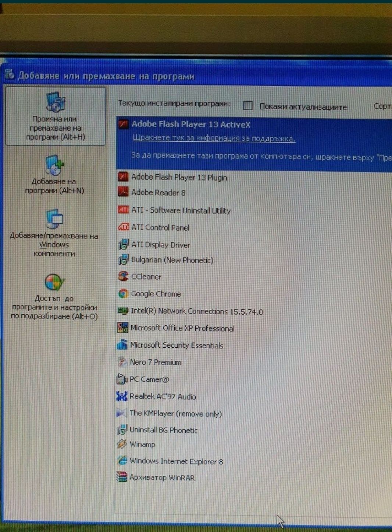Screen dimensions: 392x532
Task: Enable the 'Покажи актуализациите' checkbox
Action: click(x=248, y=106)
